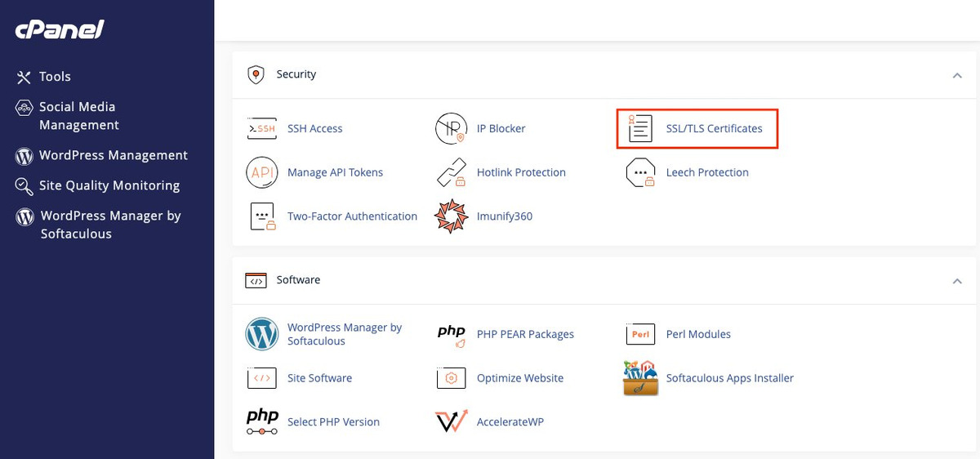Open the PHP PEAR Packages link
The width and height of the screenshot is (980, 459).
coord(525,334)
